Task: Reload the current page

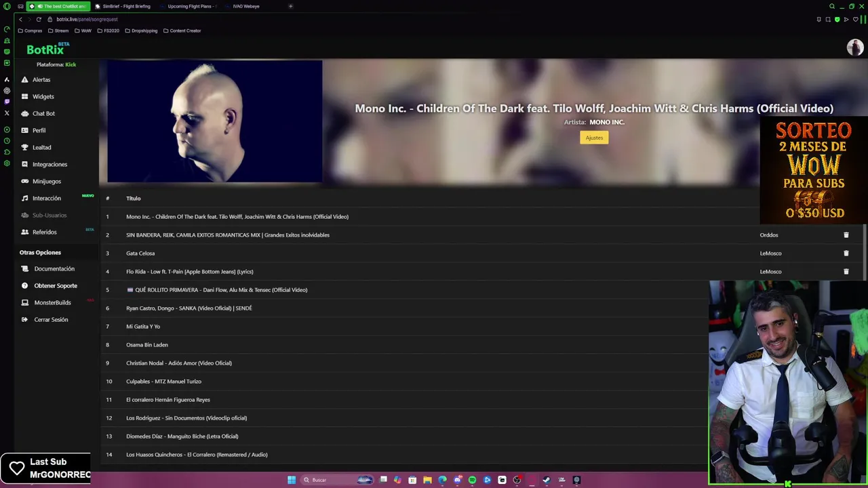Action: [x=39, y=19]
